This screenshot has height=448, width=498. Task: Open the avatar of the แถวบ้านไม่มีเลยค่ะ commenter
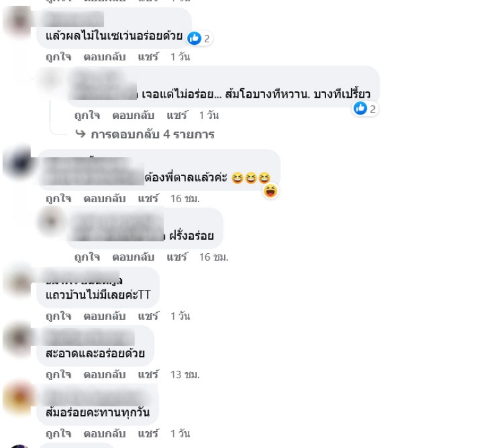pos(18,281)
